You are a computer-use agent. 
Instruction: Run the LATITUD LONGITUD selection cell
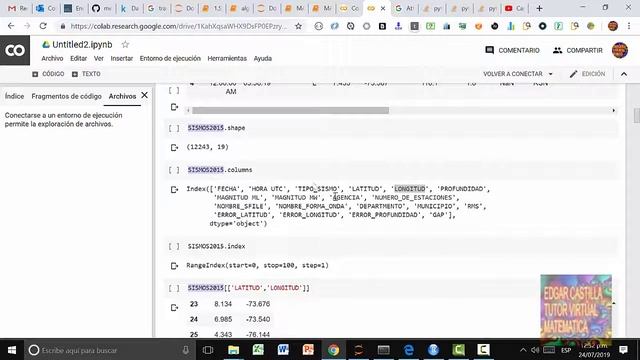(174, 288)
